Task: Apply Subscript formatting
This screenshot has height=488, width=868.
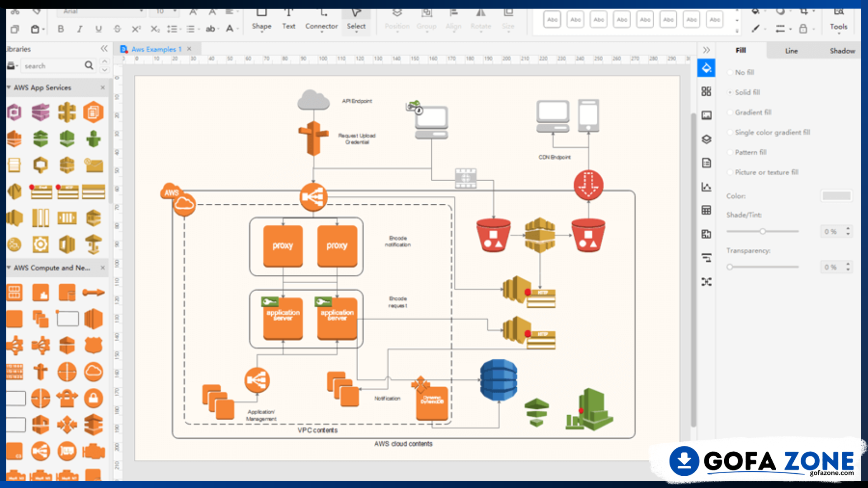Action: coord(155,29)
